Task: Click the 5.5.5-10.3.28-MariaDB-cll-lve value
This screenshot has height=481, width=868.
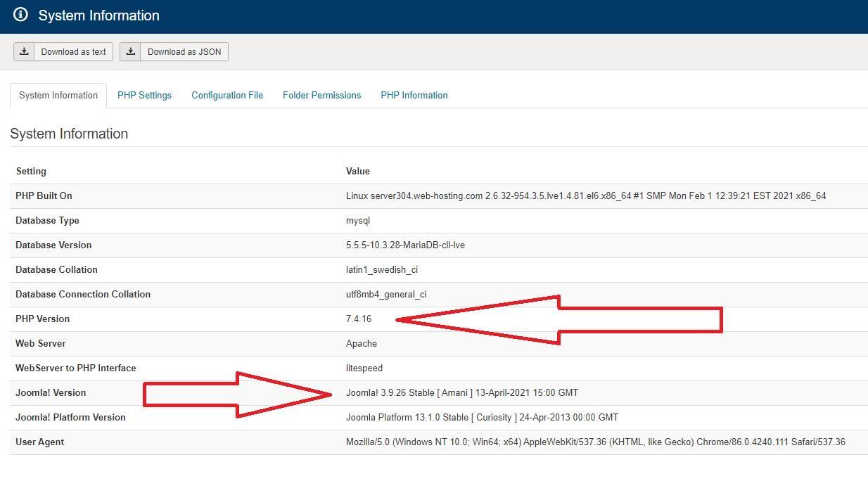Action: point(405,245)
